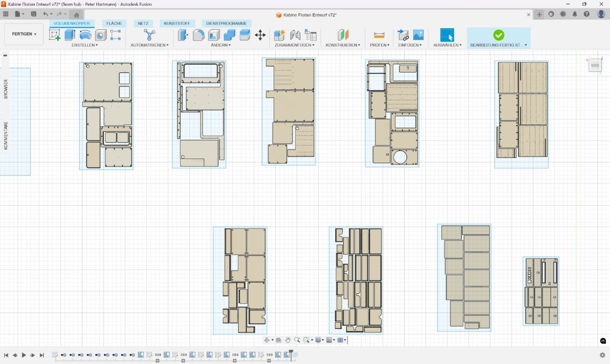Select the Create Sketch tool

[x=55, y=35]
